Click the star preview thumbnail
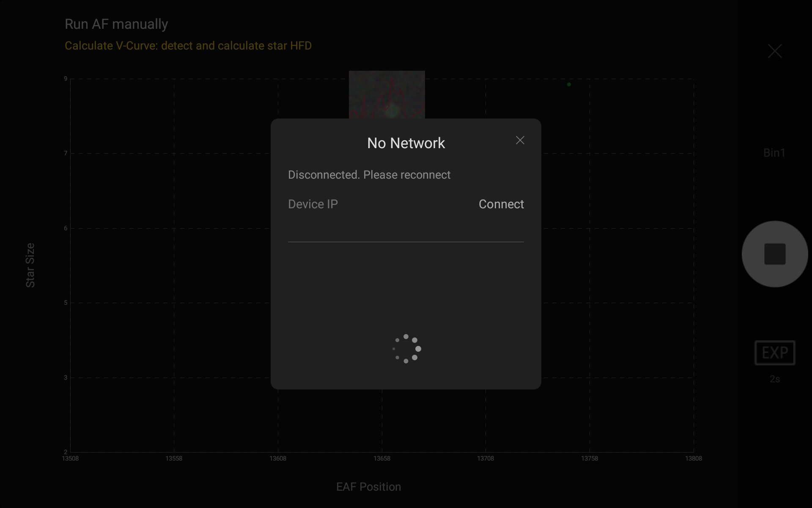The height and width of the screenshot is (508, 812). point(387,95)
